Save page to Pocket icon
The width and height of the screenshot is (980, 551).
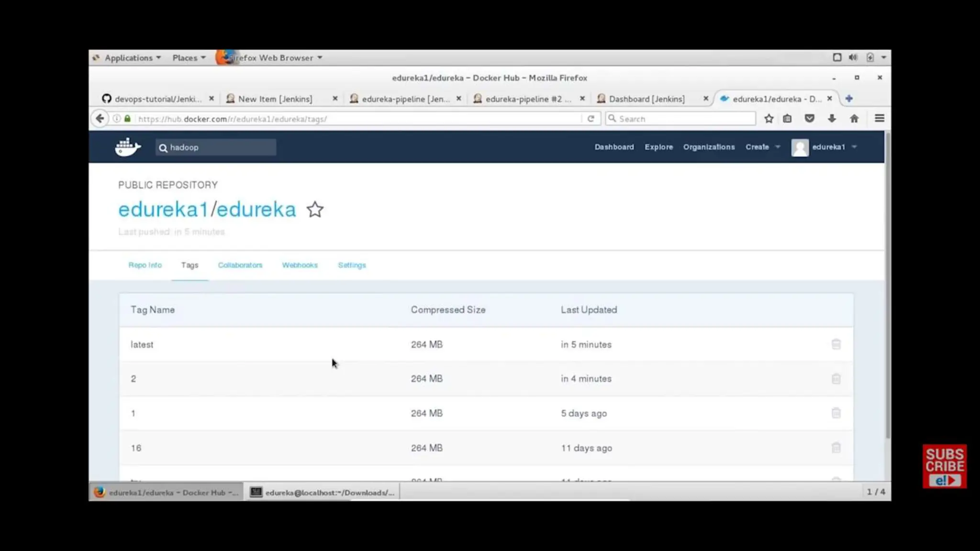809,119
